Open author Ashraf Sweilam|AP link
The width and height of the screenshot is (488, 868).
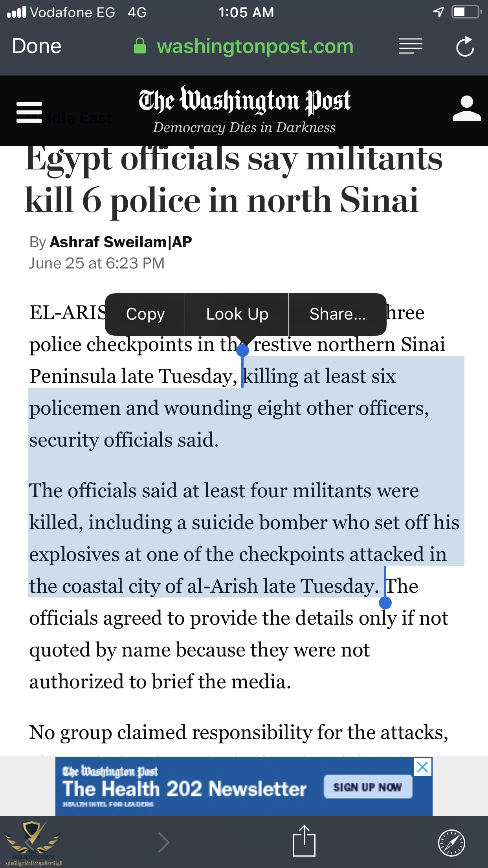[x=121, y=242]
